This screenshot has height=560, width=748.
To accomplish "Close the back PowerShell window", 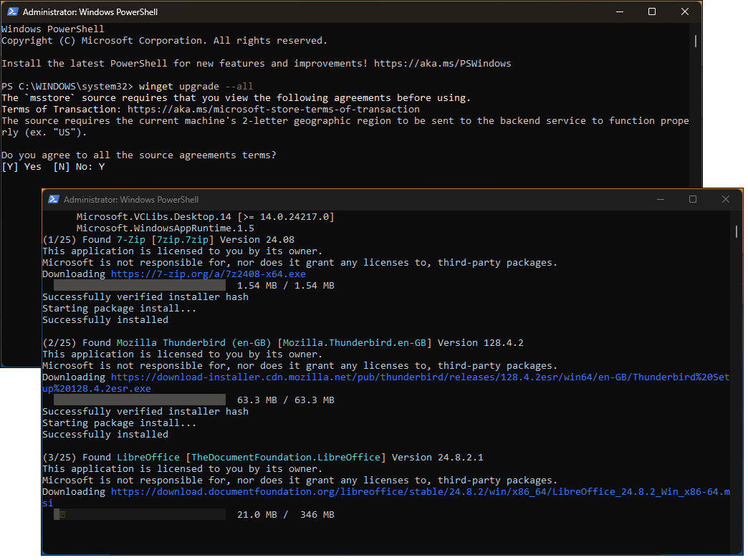I will point(685,12).
